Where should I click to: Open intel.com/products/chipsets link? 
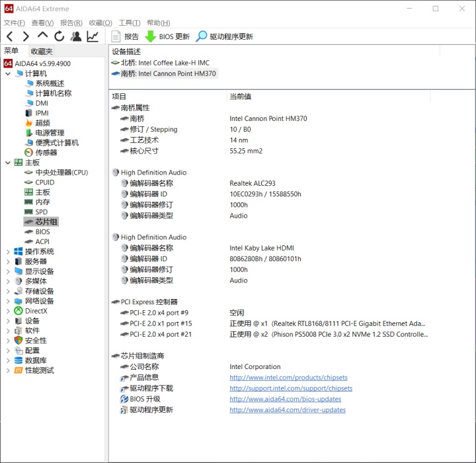(x=288, y=378)
